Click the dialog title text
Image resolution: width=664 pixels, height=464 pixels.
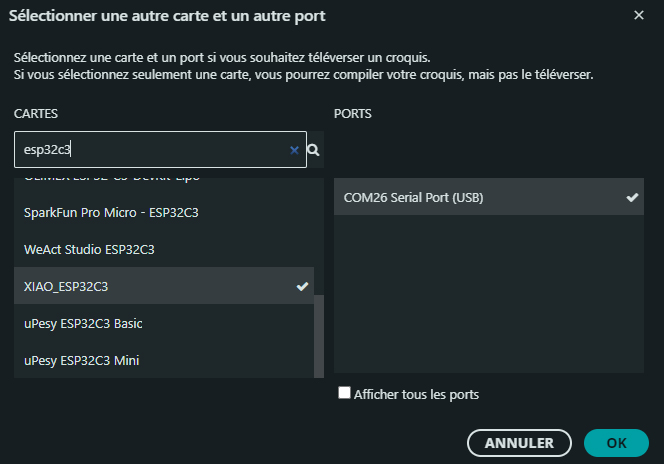167,17
